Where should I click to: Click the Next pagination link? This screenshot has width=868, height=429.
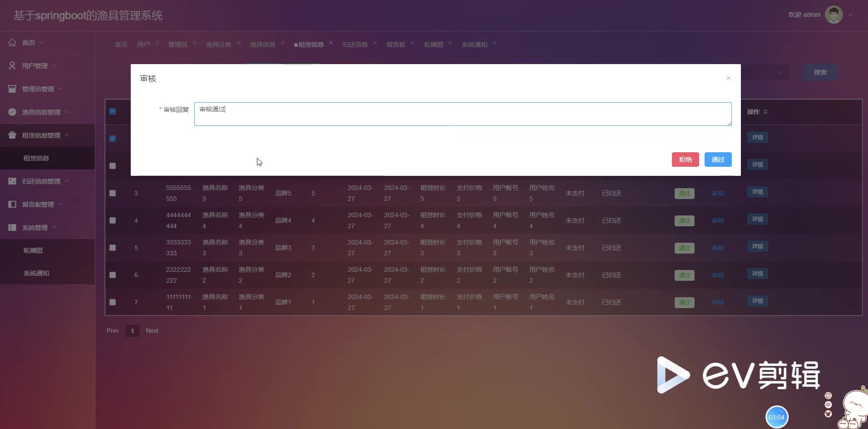click(152, 330)
